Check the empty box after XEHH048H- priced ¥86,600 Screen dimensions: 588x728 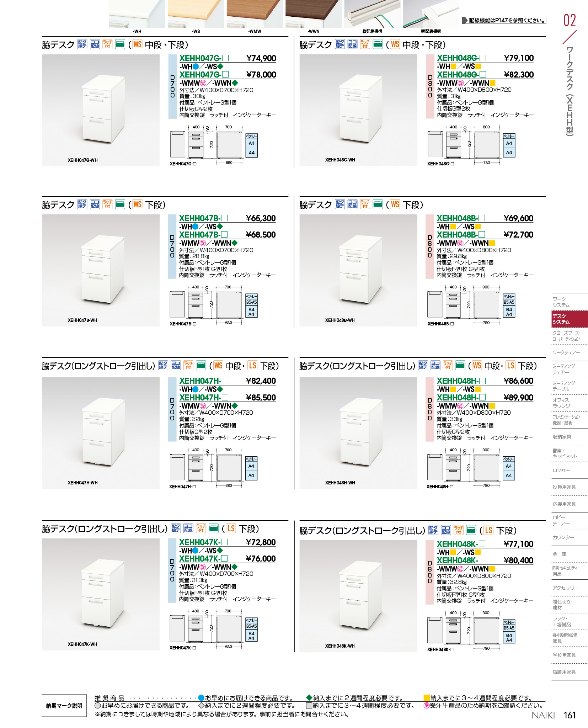coord(482,381)
